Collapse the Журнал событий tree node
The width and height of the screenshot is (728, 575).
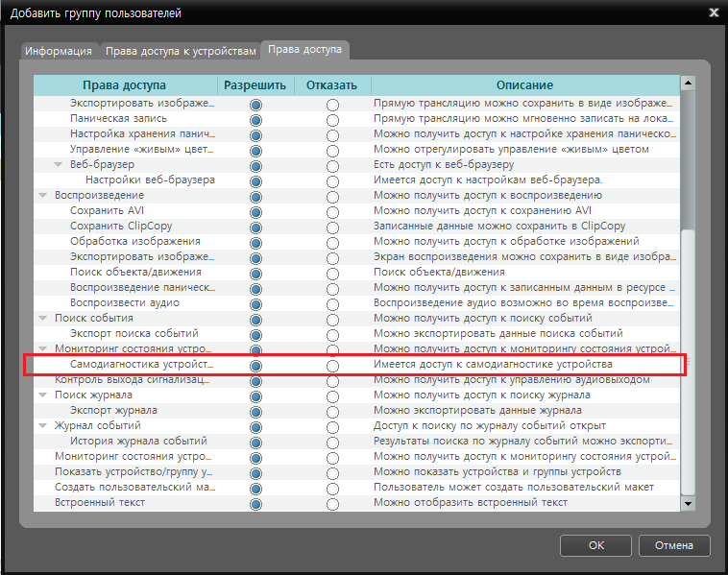point(42,426)
